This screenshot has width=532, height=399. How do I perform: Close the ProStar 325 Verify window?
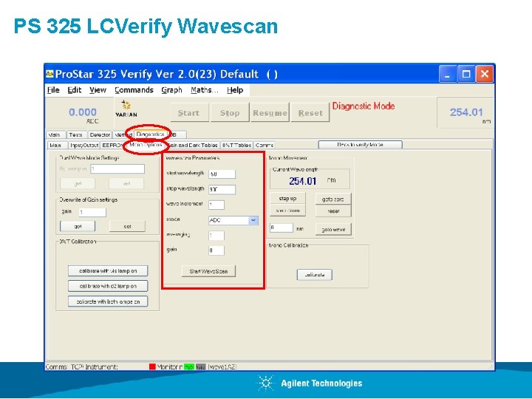485,74
